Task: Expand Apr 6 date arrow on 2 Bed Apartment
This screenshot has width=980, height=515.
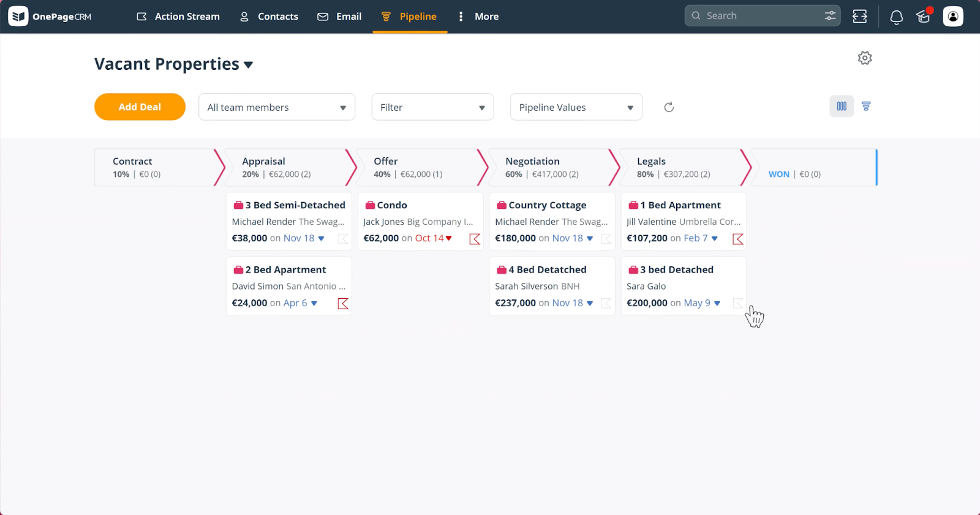Action: click(314, 303)
